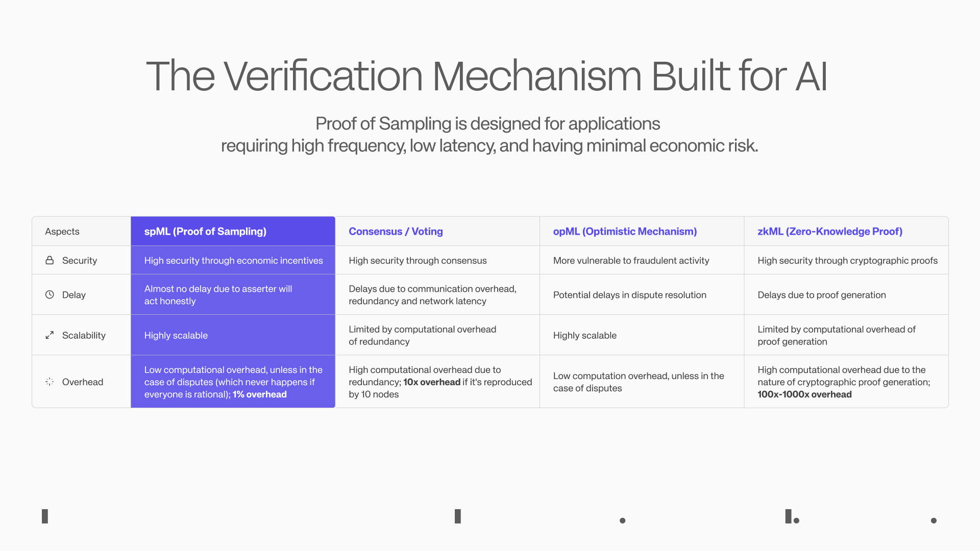Toggle the spML overhead row highlight

(x=233, y=382)
